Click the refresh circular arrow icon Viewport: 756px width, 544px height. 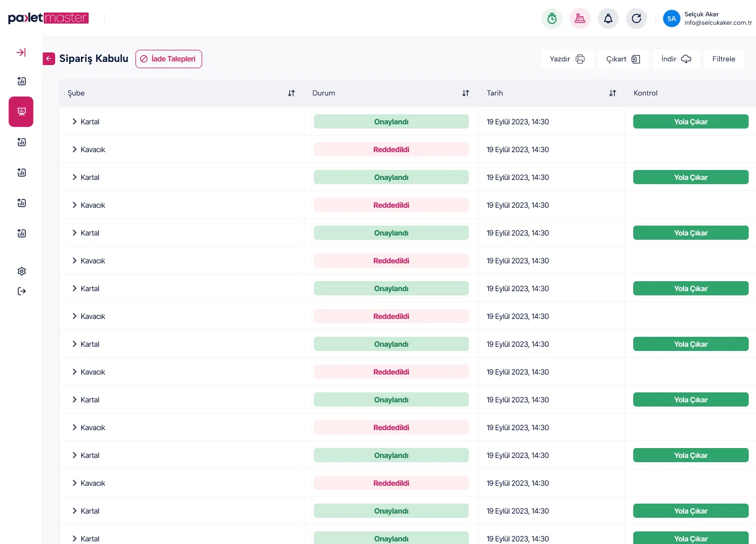pyautogui.click(x=636, y=18)
